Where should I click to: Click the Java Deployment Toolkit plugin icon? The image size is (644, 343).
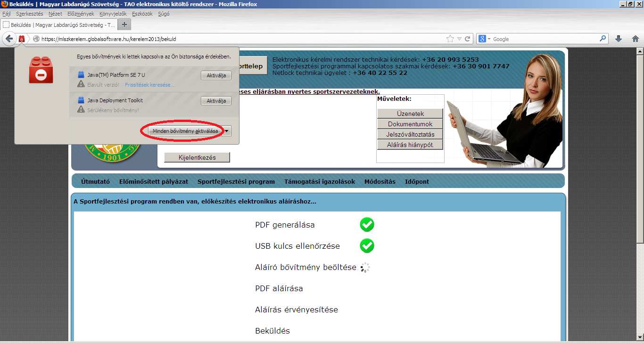point(81,100)
